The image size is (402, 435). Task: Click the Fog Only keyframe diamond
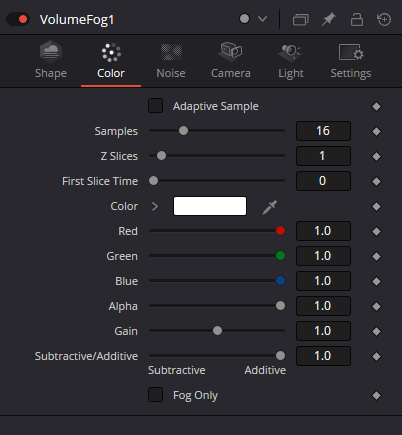pyautogui.click(x=376, y=396)
